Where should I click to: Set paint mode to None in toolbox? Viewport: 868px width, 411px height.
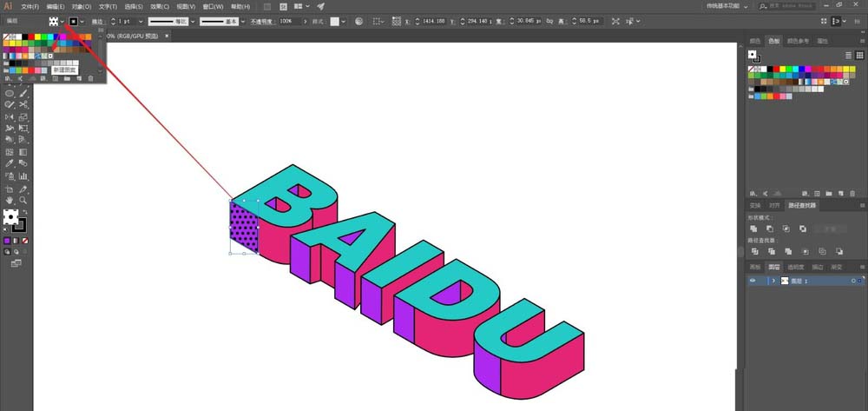click(x=24, y=241)
